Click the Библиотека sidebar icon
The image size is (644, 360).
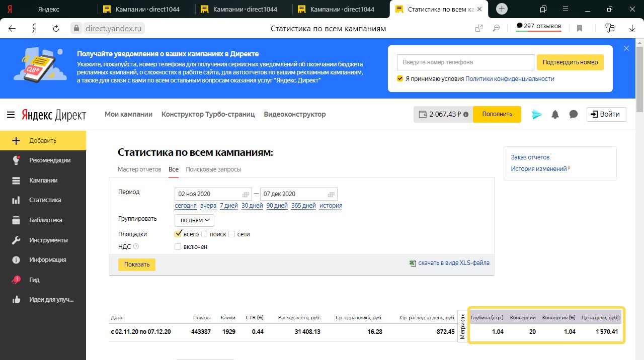tap(16, 220)
